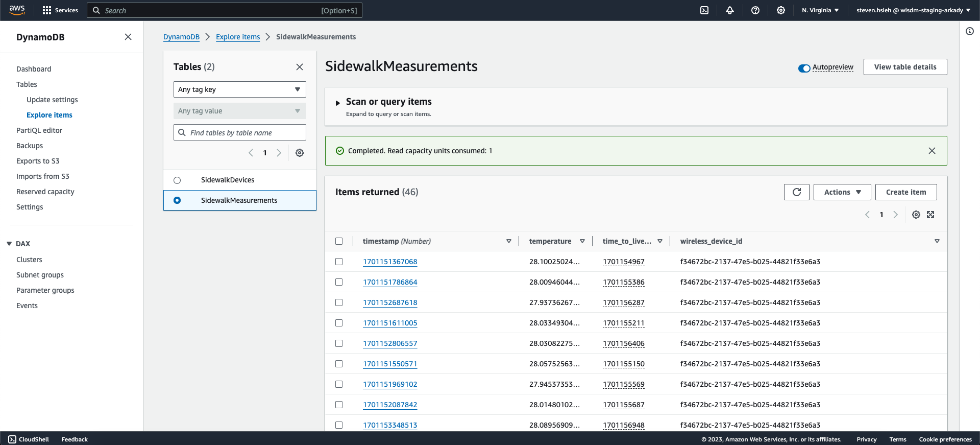Dismiss the Completed notification banner

click(932, 151)
